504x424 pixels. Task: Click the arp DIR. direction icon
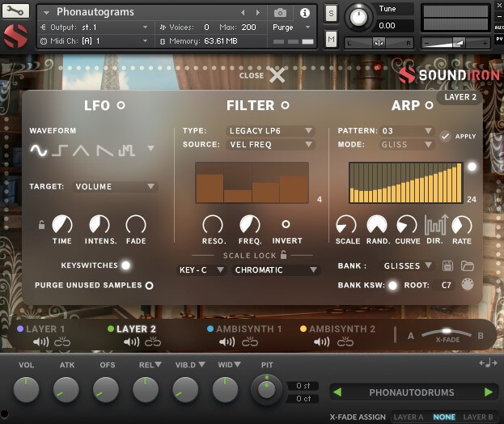point(436,224)
